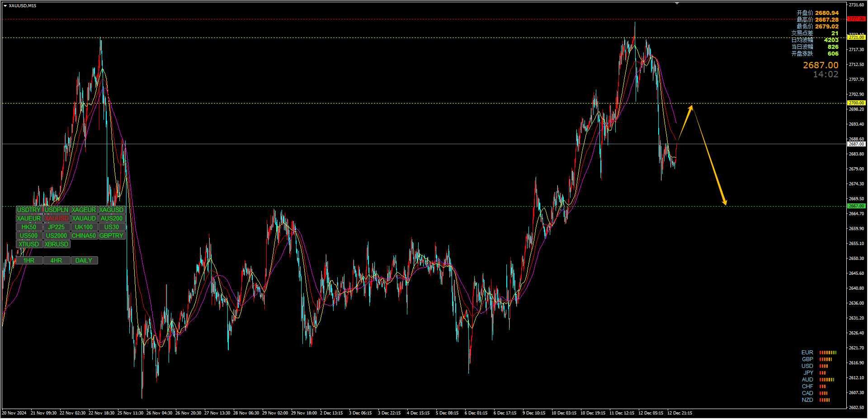The width and height of the screenshot is (868, 419).
Task: Click the low price value 2679.02
Action: click(x=827, y=27)
